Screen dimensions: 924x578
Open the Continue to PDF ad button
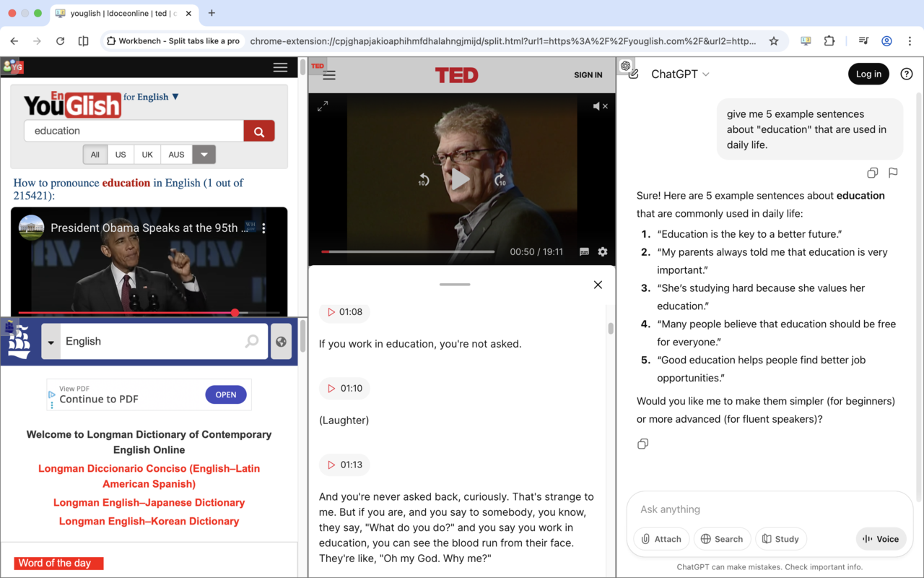click(x=226, y=394)
